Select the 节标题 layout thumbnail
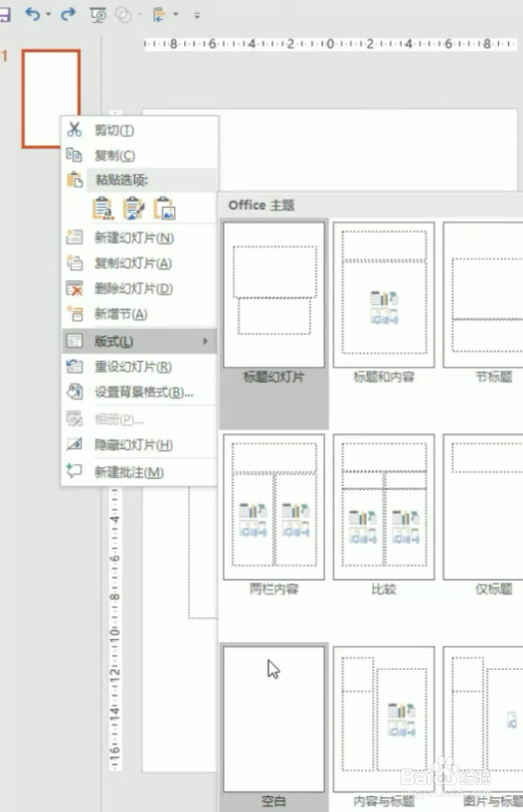Image resolution: width=523 pixels, height=812 pixels. pos(483,295)
